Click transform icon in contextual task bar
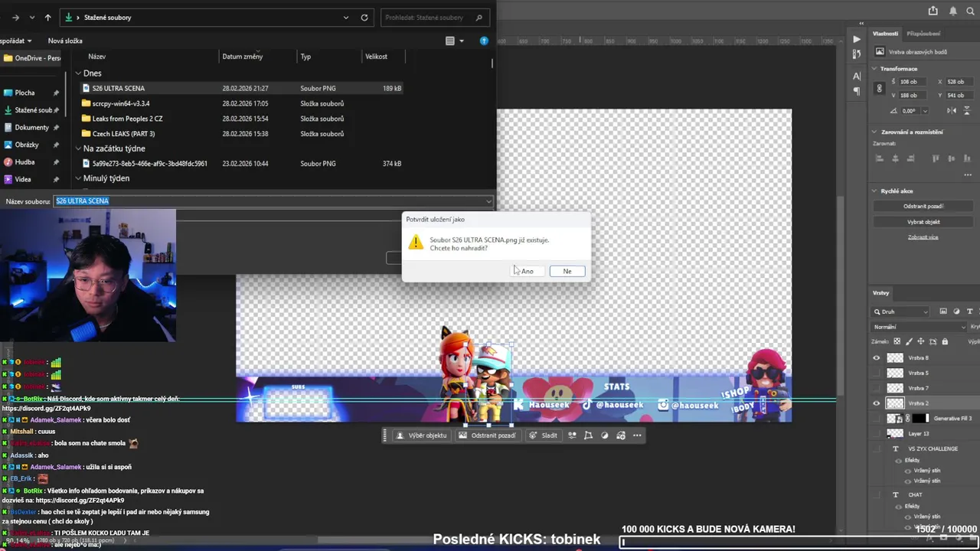980x551 pixels. (588, 435)
